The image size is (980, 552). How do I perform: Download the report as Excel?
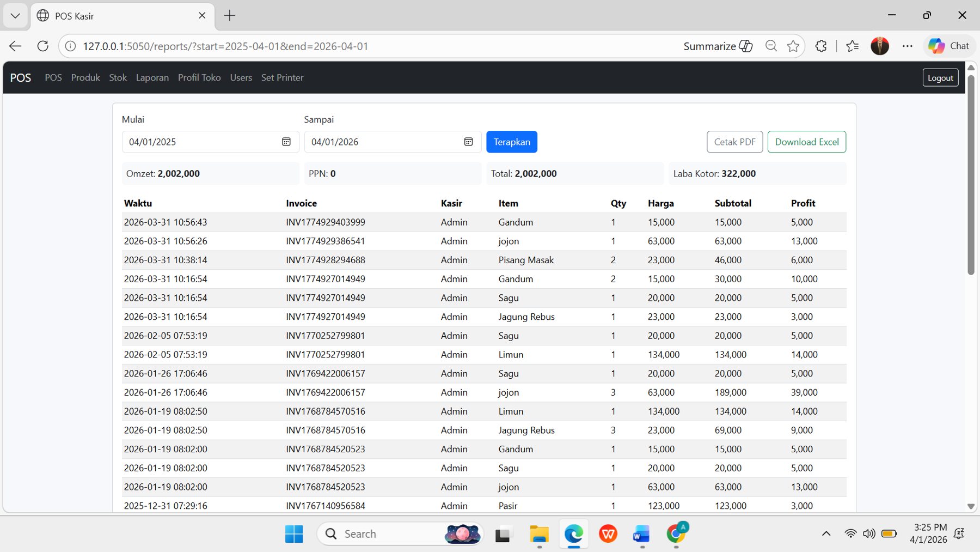point(807,142)
